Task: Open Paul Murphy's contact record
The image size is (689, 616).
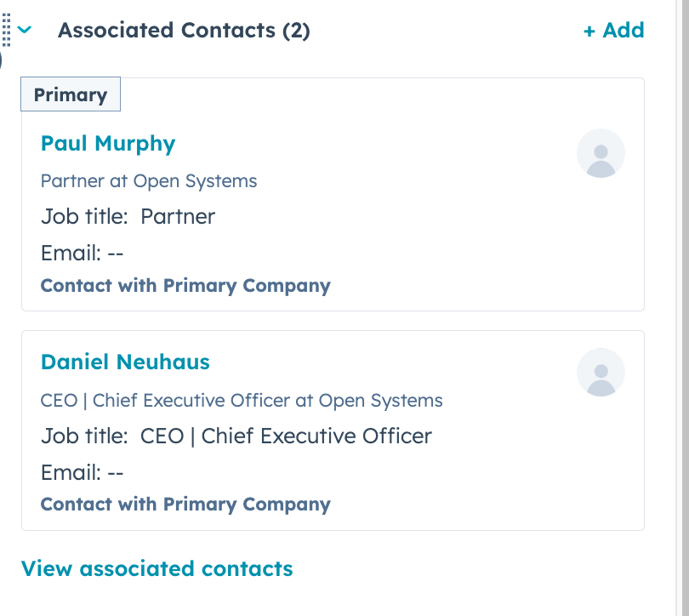Action: (108, 144)
